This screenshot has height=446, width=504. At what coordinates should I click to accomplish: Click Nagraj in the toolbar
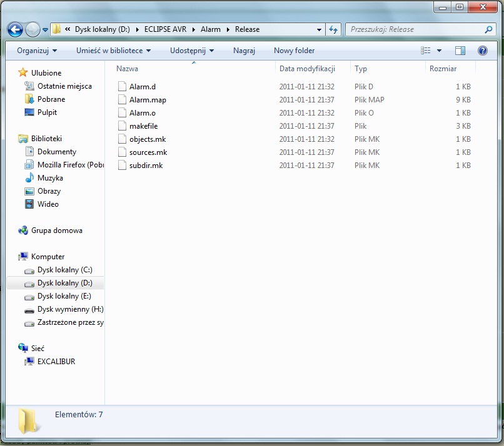(x=244, y=51)
